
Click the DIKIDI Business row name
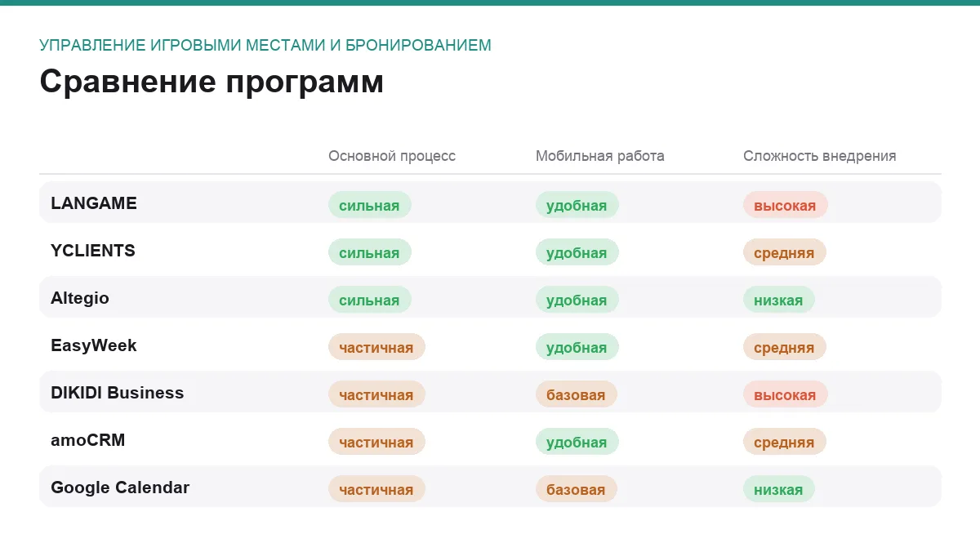(x=118, y=393)
